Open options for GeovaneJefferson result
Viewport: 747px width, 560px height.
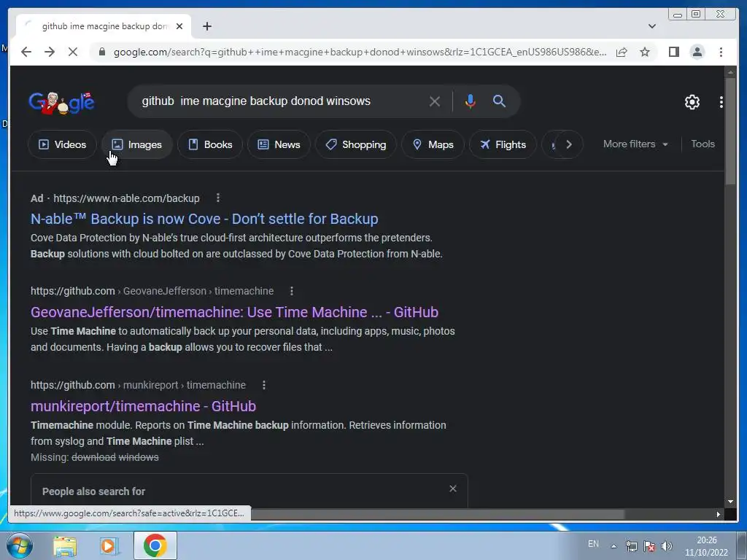[292, 291]
